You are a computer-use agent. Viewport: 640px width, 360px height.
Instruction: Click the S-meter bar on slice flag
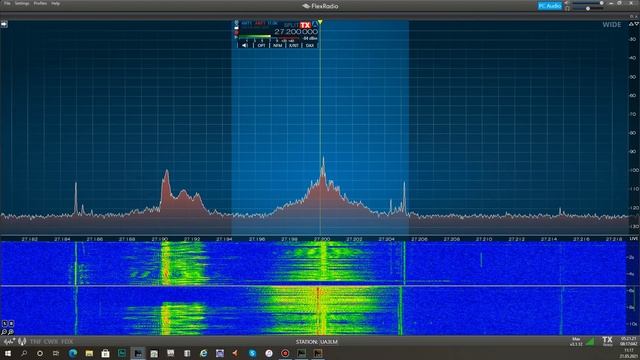pos(269,36)
